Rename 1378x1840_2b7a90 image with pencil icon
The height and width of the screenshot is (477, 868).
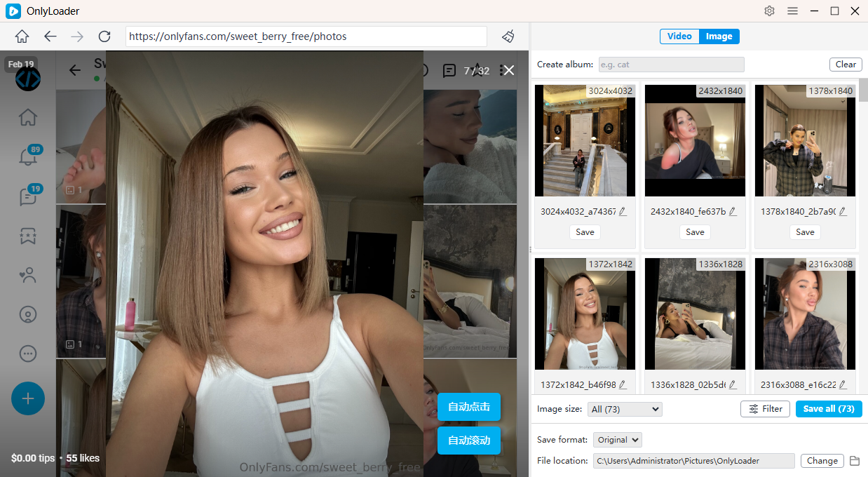(x=843, y=211)
